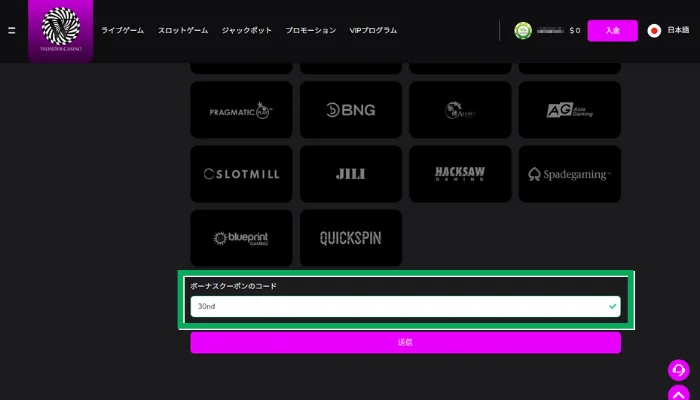Select the BNG provider tile

click(x=351, y=110)
